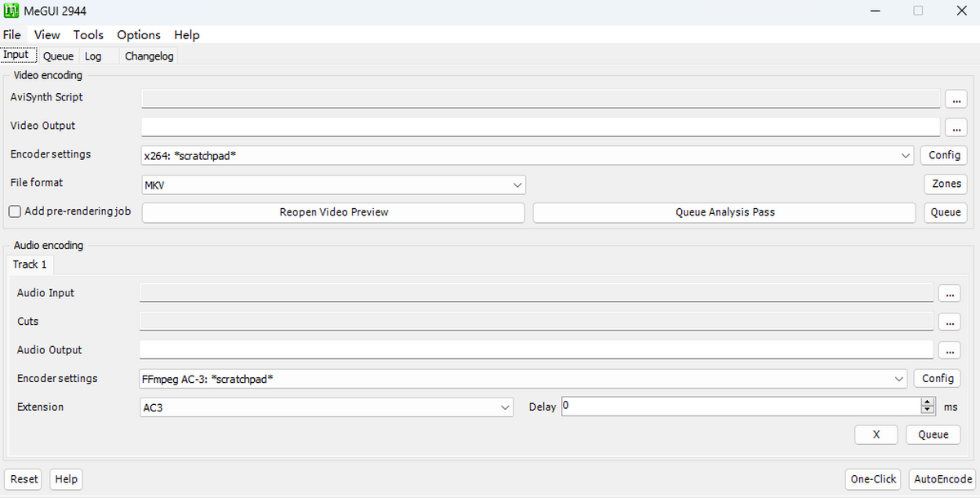Click Queue Analysis Pass button

(x=724, y=212)
